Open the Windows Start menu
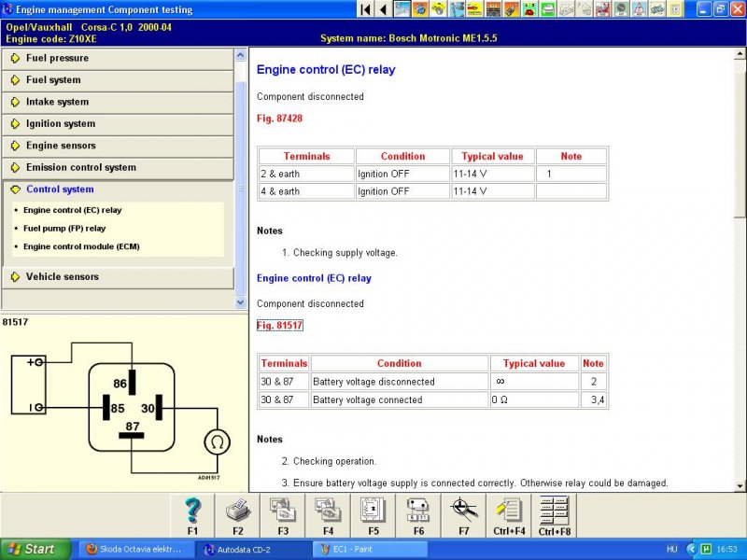Image resolution: width=747 pixels, height=560 pixels. click(x=35, y=549)
